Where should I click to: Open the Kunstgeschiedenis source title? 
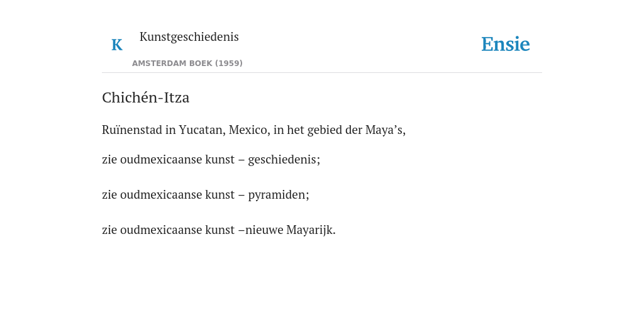(189, 36)
